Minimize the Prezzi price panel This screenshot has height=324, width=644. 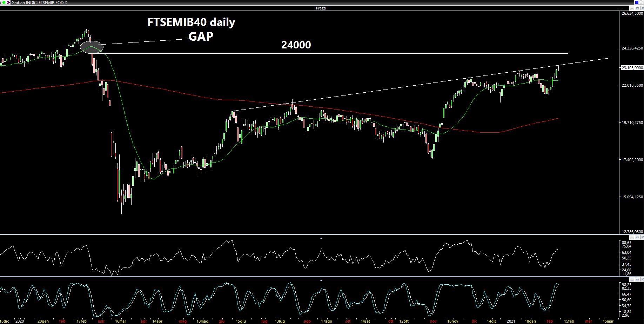[632, 8]
